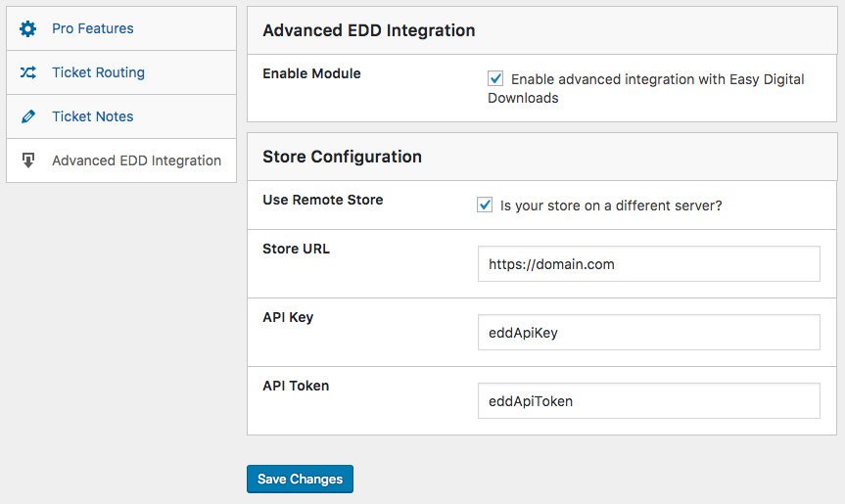Screen dimensions: 845x504
Task: Click the Store Configuration section heading
Action: (x=342, y=157)
